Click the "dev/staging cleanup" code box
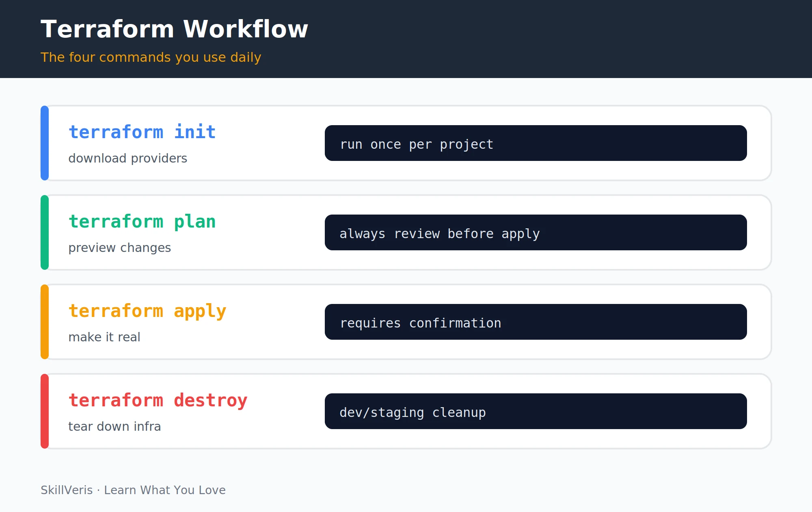The height and width of the screenshot is (512, 812). [536, 411]
